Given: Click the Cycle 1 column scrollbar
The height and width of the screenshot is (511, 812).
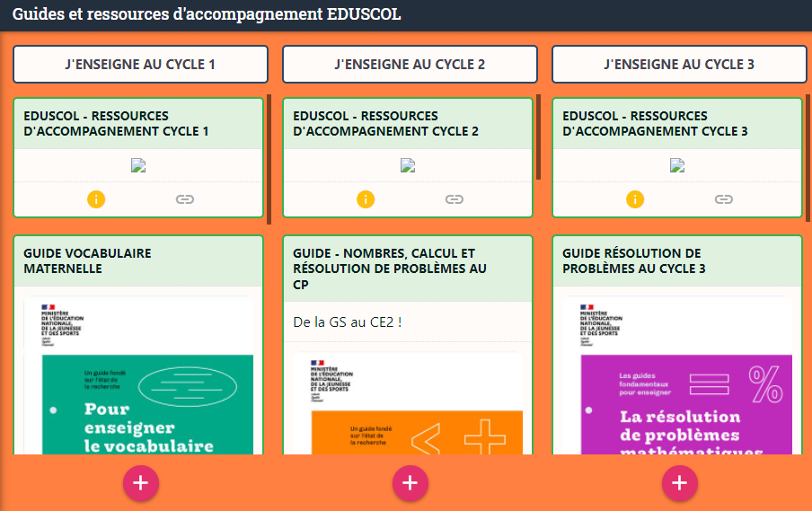Looking at the screenshot, I should click(269, 160).
